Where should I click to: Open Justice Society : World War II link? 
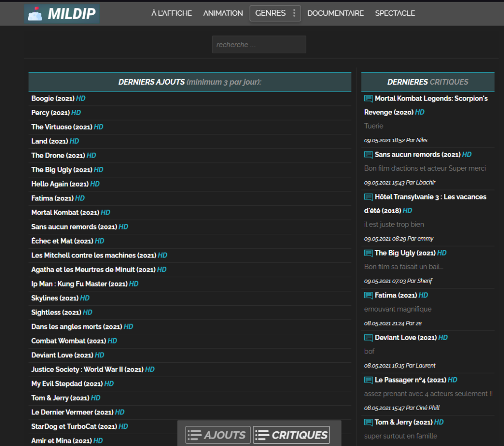[x=93, y=370]
